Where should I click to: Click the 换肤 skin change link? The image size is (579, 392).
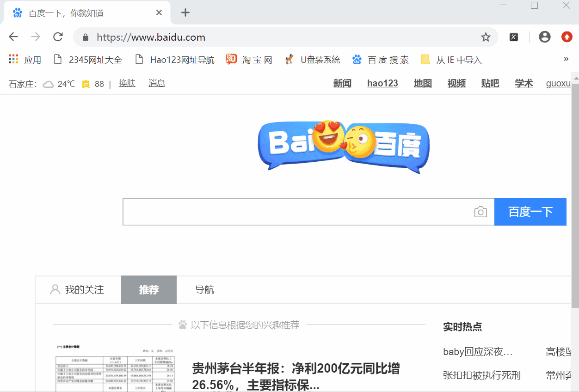point(127,83)
